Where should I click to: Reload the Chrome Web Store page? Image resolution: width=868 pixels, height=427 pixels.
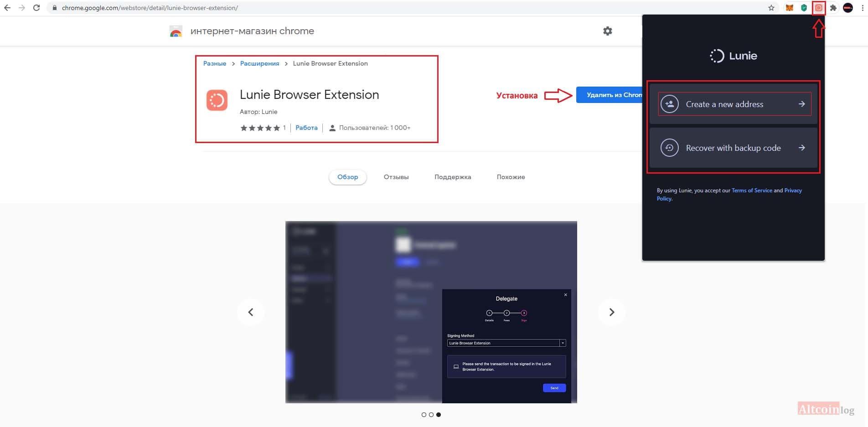coord(36,8)
